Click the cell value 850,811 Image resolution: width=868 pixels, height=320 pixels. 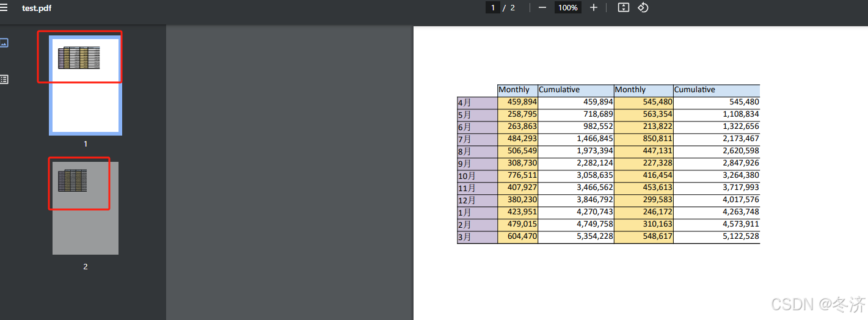(657, 139)
